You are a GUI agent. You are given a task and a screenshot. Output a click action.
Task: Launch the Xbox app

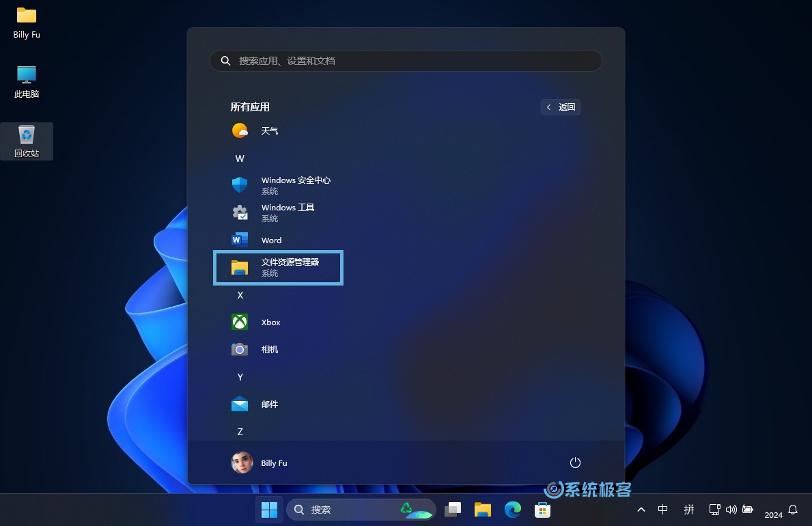pyautogui.click(x=270, y=322)
